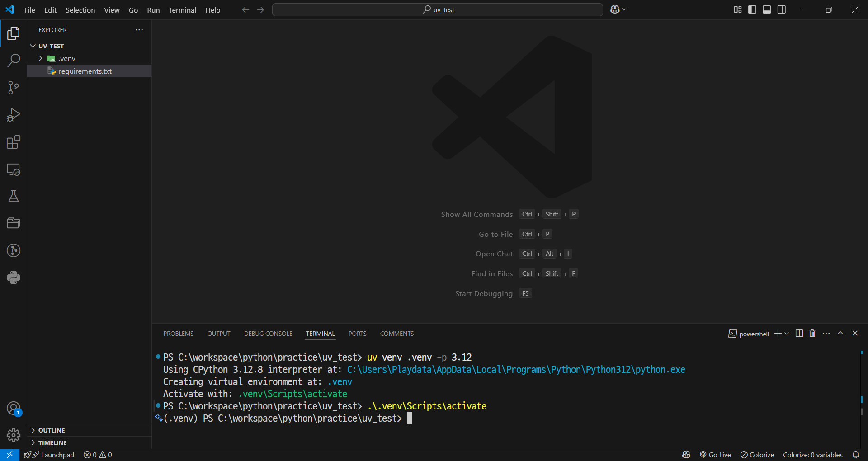Kill the terminal with trash icon
Viewport: 868px width, 461px height.
coord(812,334)
